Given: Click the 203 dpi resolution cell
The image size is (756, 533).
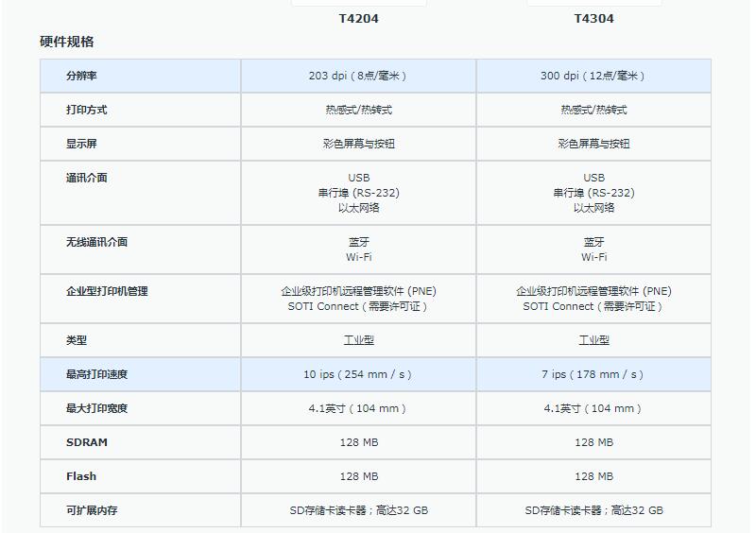Looking at the screenshot, I should tap(359, 76).
